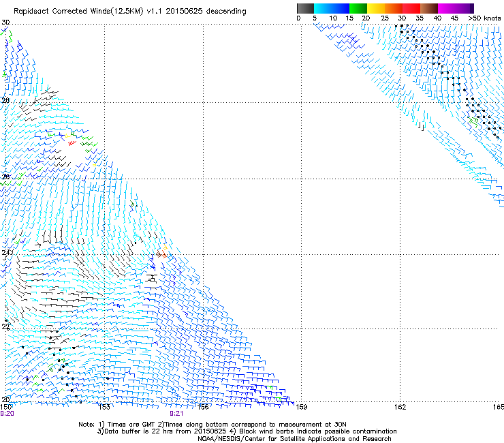Click the longitude label '162'

pyautogui.click(x=400, y=407)
